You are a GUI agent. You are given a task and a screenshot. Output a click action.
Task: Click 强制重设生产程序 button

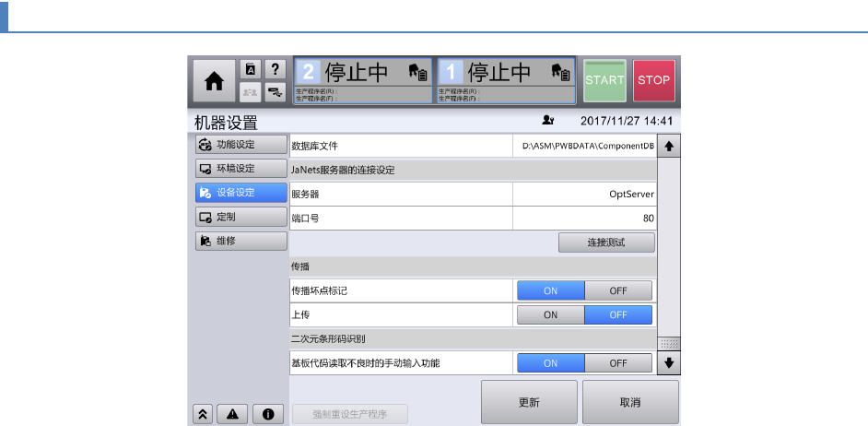coord(350,414)
